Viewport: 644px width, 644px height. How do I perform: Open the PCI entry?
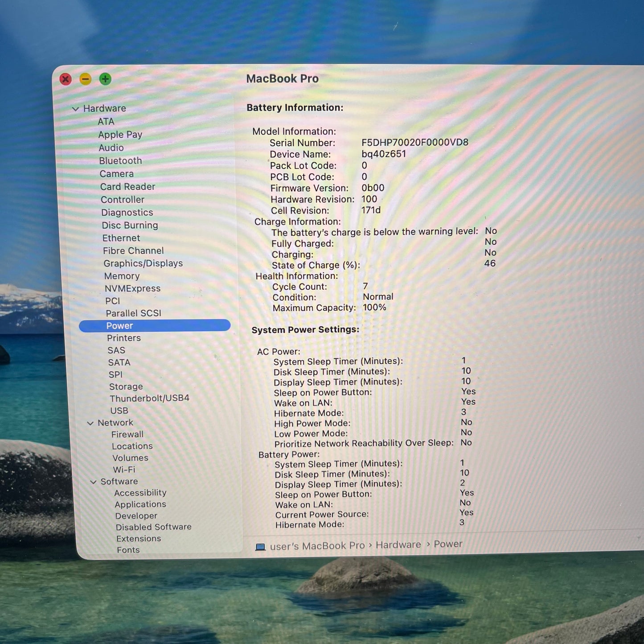click(113, 301)
